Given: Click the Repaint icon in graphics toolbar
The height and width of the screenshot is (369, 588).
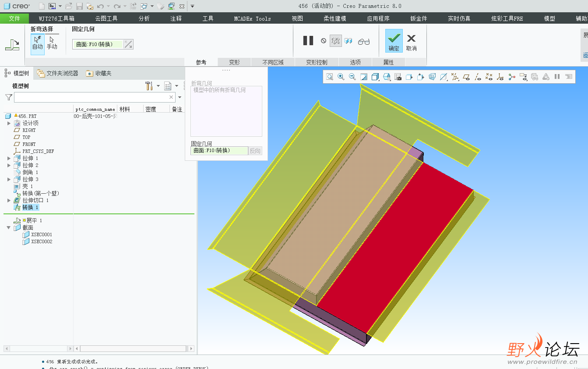Looking at the screenshot, I should click(x=364, y=77).
